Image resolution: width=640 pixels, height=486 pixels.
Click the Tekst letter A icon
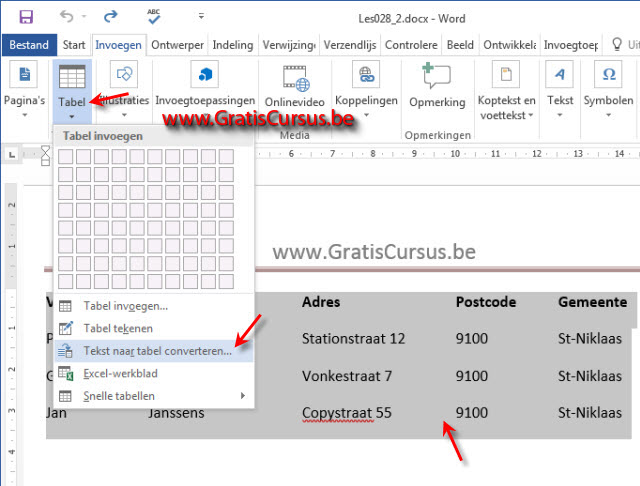click(x=560, y=74)
